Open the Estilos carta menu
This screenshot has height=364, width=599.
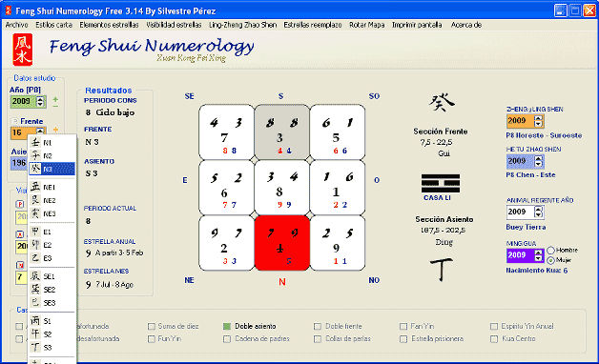tap(53, 25)
